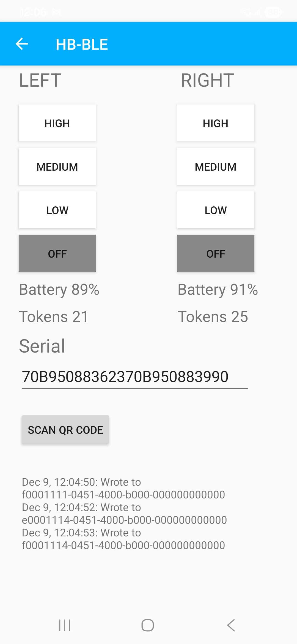Turn the LEFT side OFF

(57, 253)
